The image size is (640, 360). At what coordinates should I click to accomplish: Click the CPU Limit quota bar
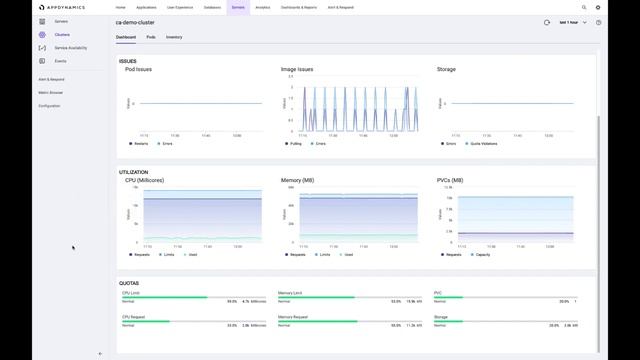194,298
